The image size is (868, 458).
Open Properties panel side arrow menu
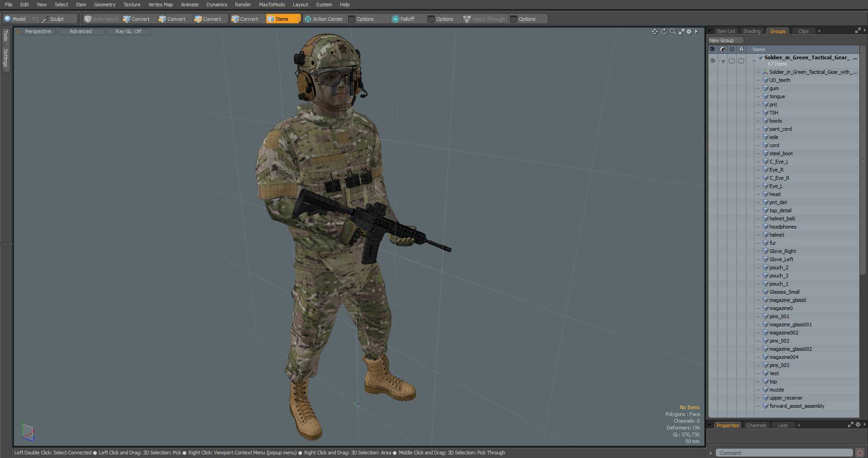pyautogui.click(x=864, y=425)
